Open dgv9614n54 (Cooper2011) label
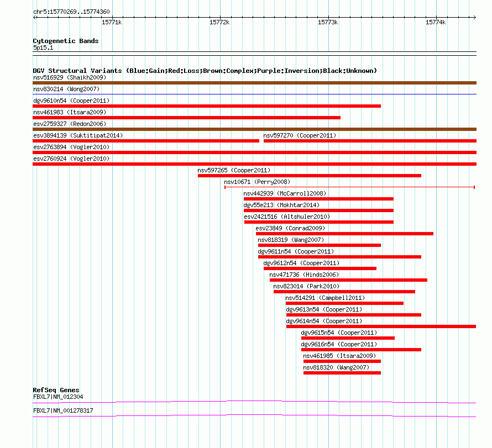 point(324,321)
